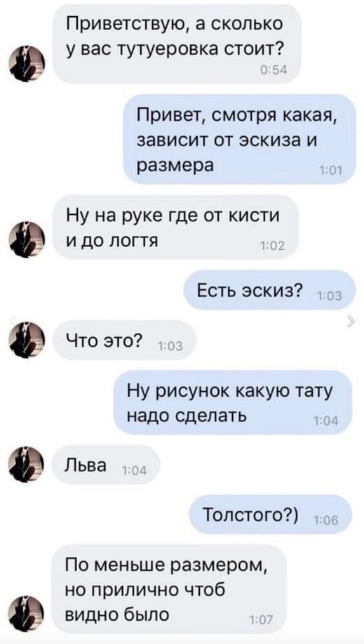Viewport: 364px width, 644px height.
Task: Click the right chevron arrow at screen edge
Action: [x=350, y=321]
